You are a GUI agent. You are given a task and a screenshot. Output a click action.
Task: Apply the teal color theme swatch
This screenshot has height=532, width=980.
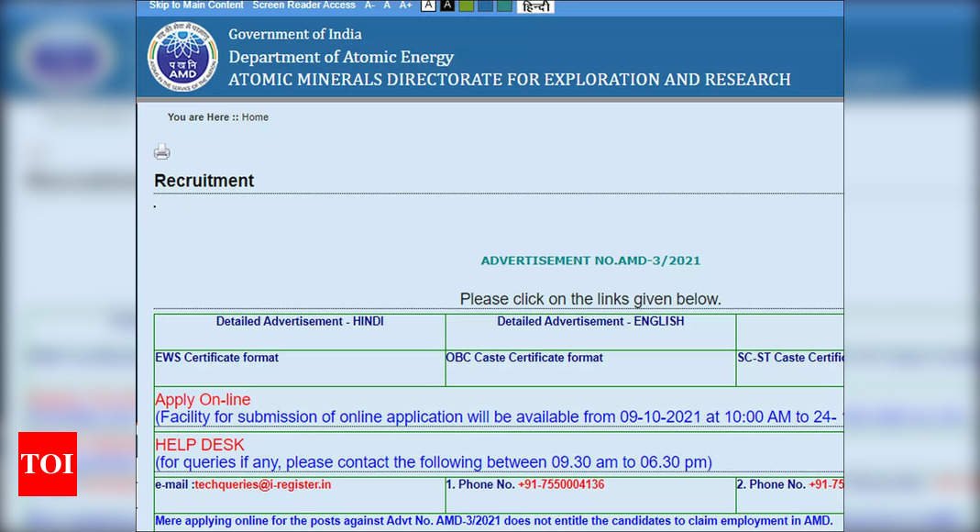tap(504, 6)
